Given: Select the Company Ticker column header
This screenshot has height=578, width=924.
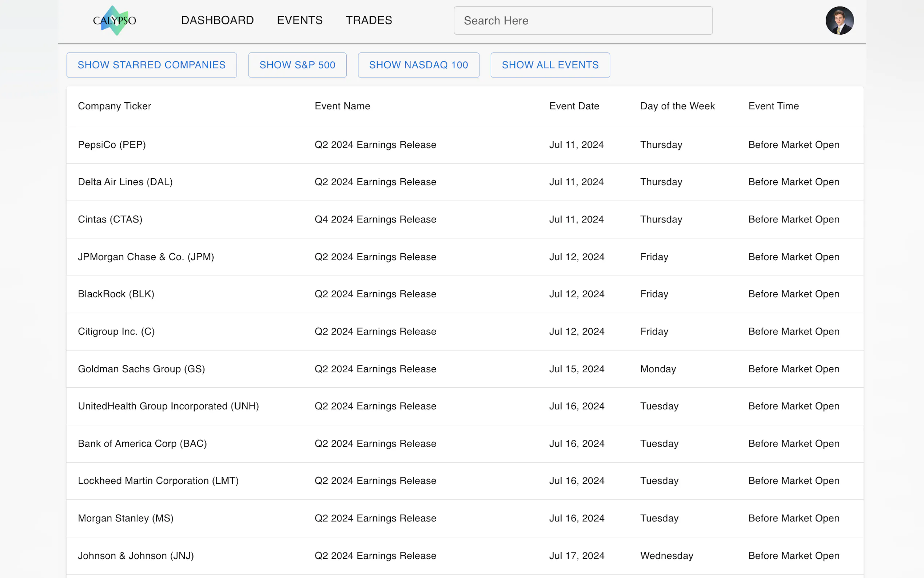Looking at the screenshot, I should 114,106.
